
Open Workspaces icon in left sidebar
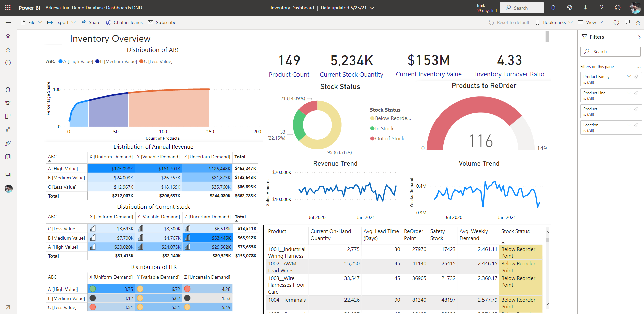coord(8,175)
